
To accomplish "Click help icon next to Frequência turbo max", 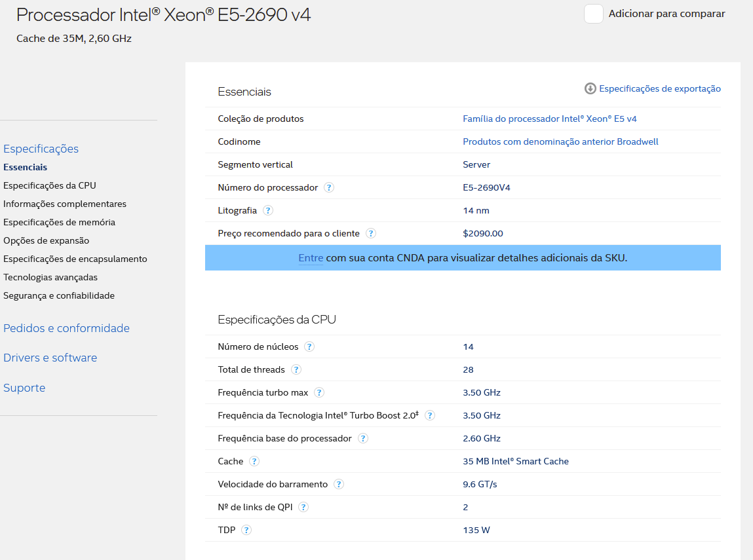I will pos(319,392).
